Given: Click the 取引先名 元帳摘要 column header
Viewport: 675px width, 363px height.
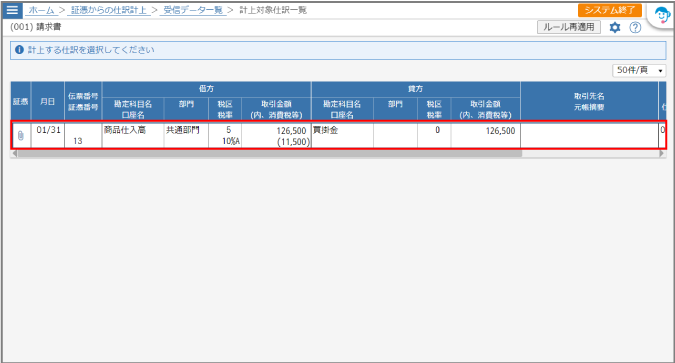Looking at the screenshot, I should [589, 101].
